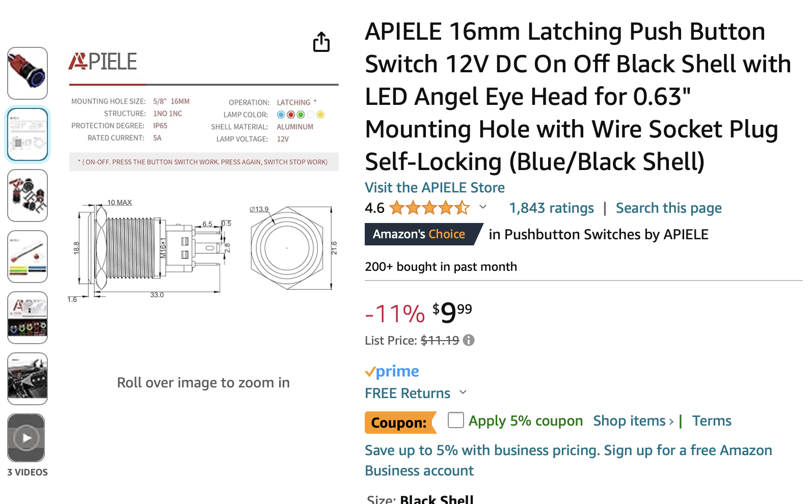The width and height of the screenshot is (812, 504).
Task: Expand the FREE Returns dropdown arrow
Action: 463,393
